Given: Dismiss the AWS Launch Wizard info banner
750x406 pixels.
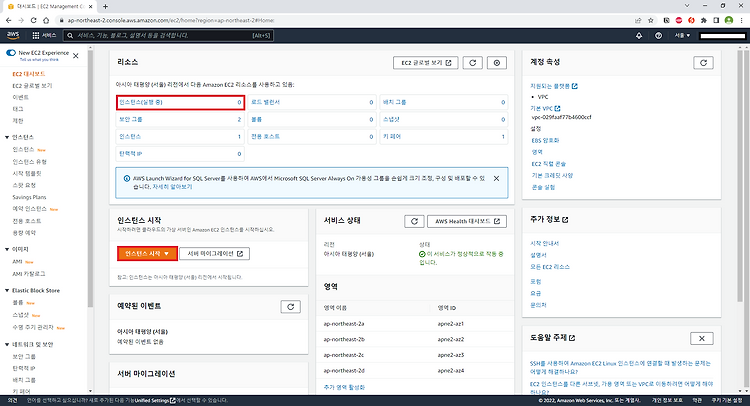Looking at the screenshot, I should [496, 178].
